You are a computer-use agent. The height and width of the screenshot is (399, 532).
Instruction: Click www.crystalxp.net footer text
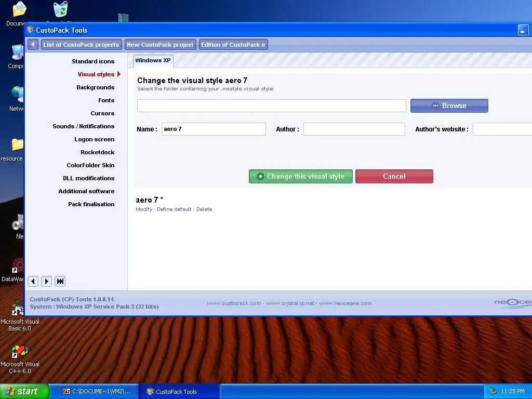click(x=290, y=303)
